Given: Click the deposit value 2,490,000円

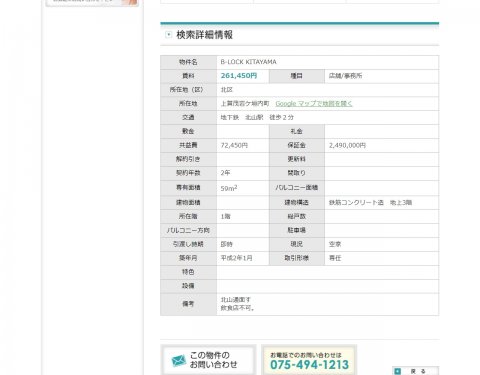Looking at the screenshot, I should pos(347,145).
